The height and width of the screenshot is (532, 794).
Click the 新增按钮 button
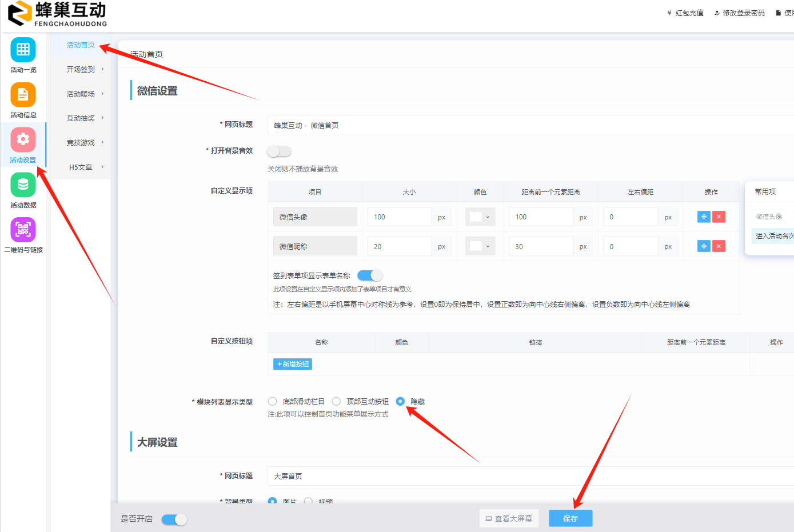pos(293,364)
